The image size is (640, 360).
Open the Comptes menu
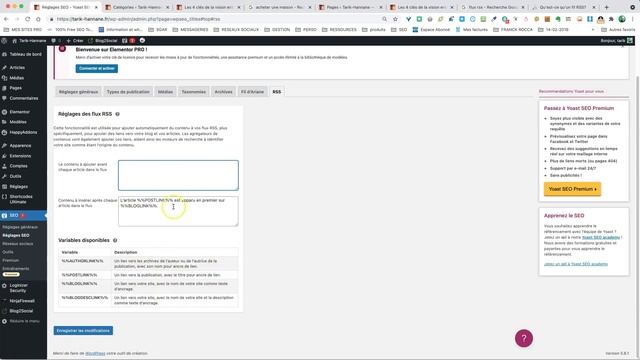pyautogui.click(x=18, y=166)
